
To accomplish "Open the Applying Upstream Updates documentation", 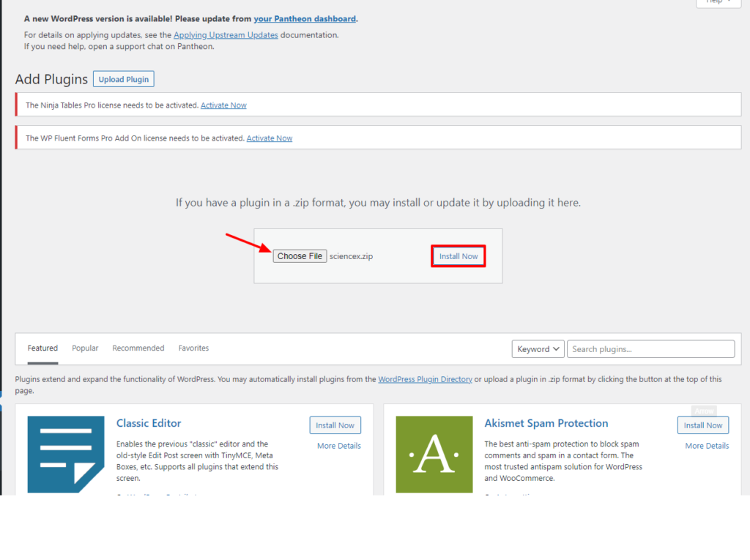I will pyautogui.click(x=226, y=34).
